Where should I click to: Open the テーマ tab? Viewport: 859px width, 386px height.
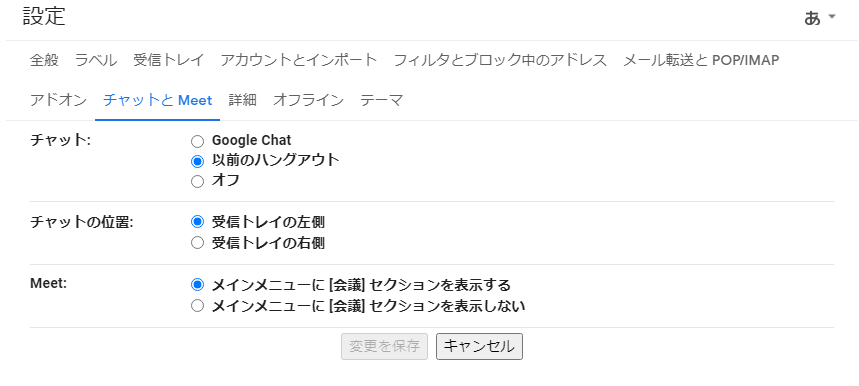click(382, 100)
